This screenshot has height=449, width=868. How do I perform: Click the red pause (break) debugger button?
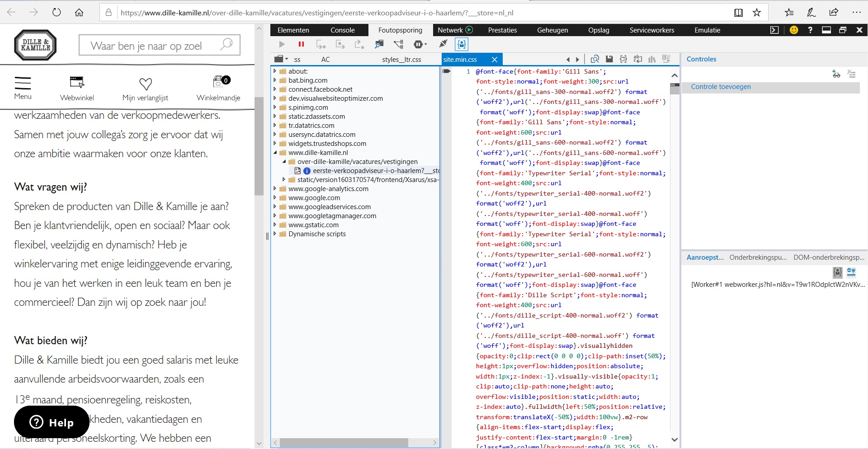[301, 44]
